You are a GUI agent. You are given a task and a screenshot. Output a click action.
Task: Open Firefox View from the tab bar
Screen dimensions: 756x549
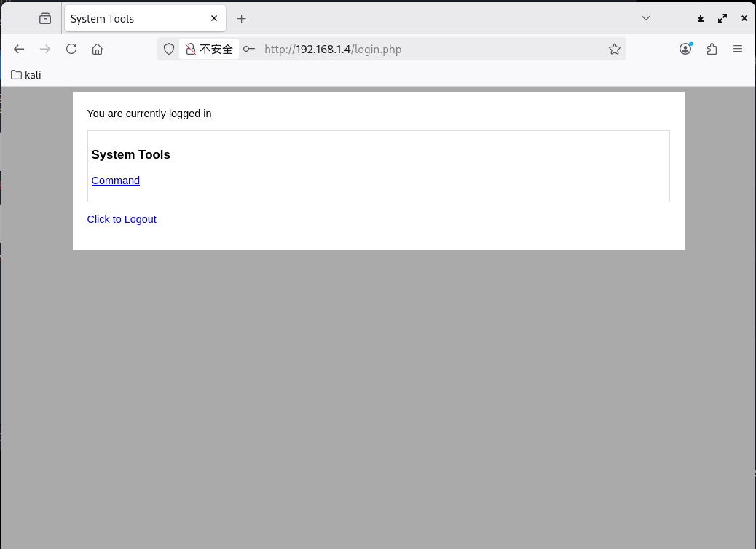tap(45, 19)
